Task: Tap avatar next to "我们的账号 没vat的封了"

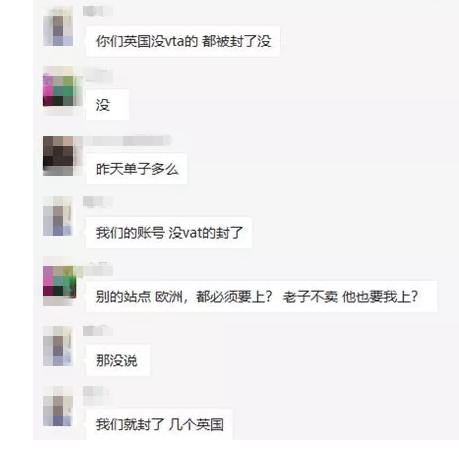Action: [58, 216]
